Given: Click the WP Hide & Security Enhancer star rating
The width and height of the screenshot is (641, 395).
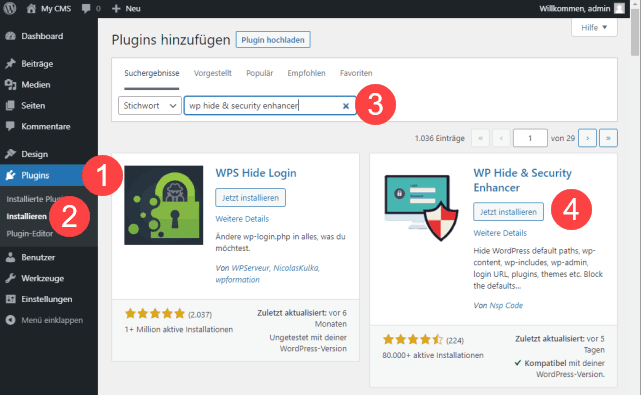Looking at the screenshot, I should 413,339.
